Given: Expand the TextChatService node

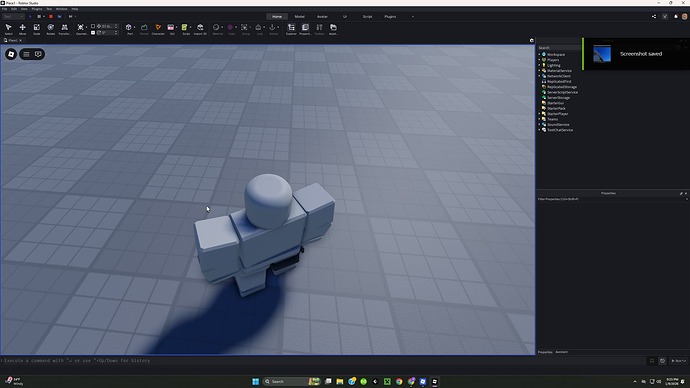Looking at the screenshot, I should coord(540,130).
